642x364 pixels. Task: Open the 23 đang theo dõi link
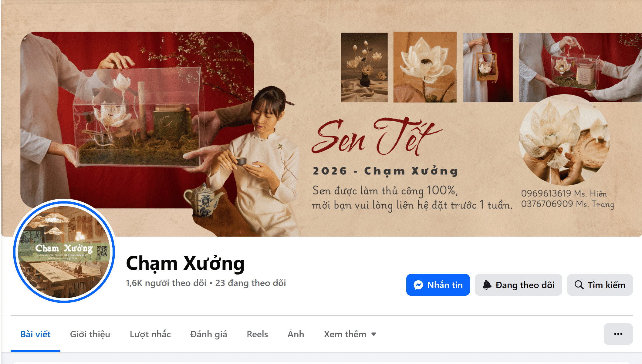pos(251,283)
